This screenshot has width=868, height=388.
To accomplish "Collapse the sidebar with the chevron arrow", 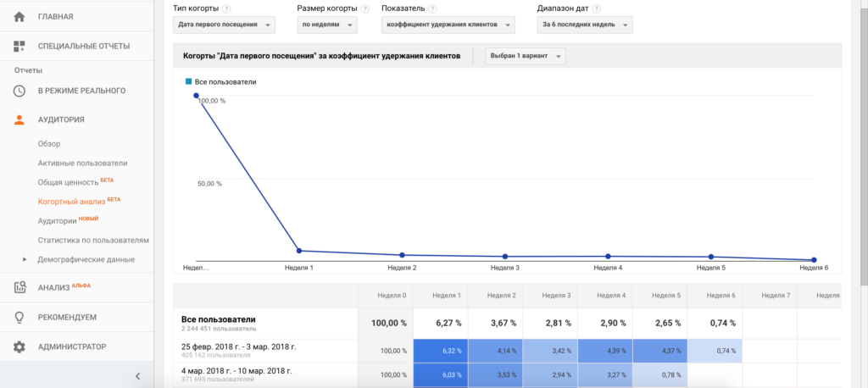I will pos(137,375).
